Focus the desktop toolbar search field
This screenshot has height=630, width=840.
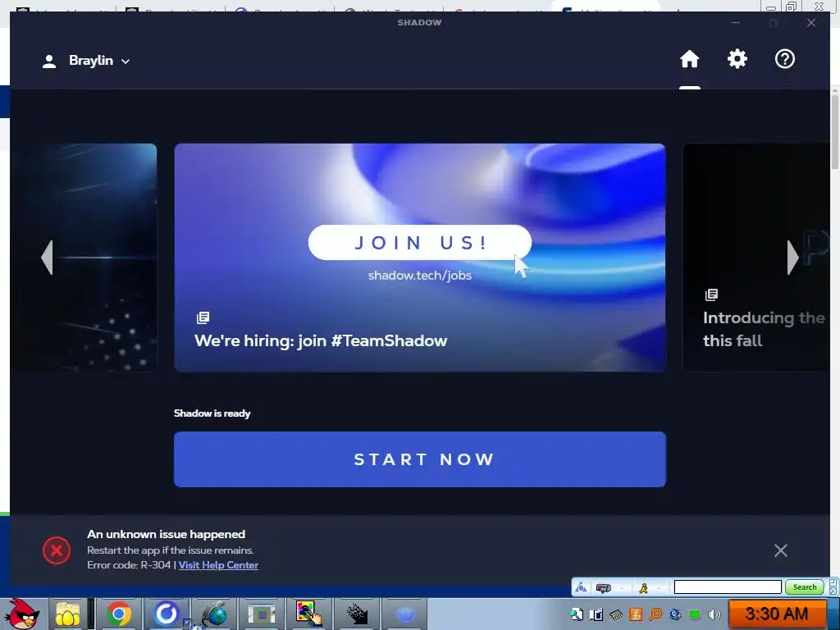(728, 587)
